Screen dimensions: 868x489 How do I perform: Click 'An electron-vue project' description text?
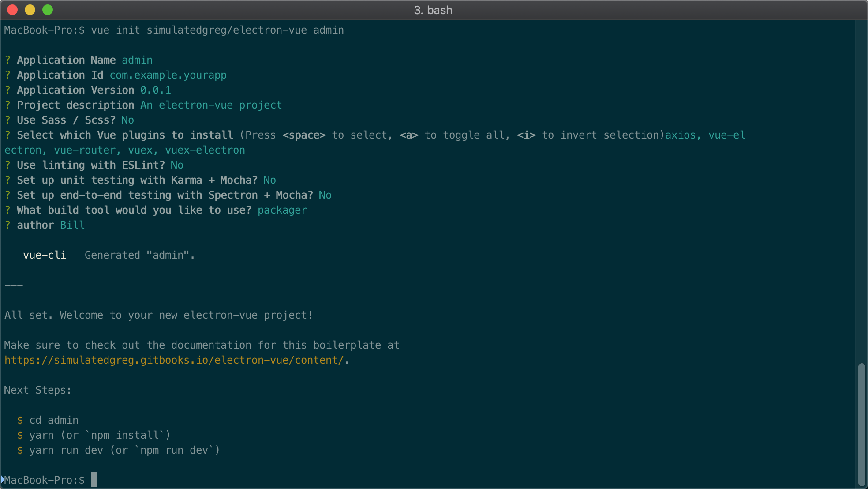211,105
